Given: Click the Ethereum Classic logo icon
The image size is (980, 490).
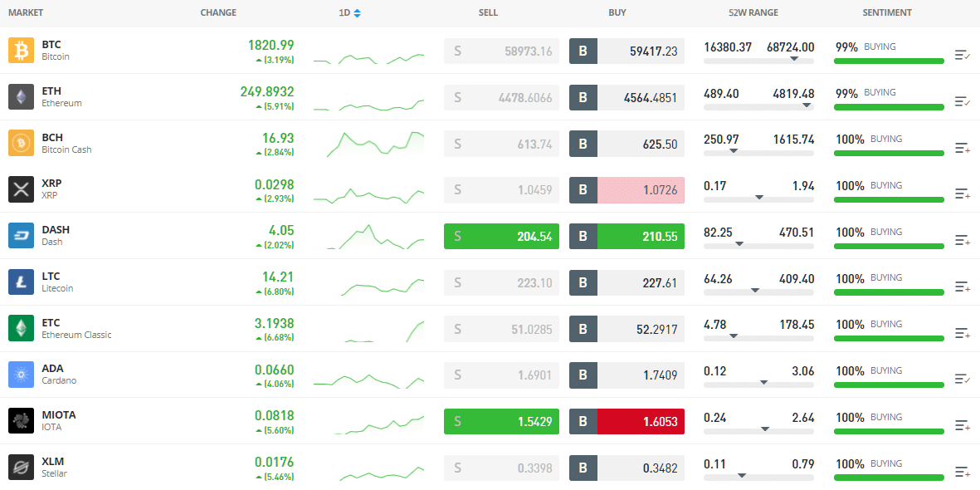Looking at the screenshot, I should point(22,329).
